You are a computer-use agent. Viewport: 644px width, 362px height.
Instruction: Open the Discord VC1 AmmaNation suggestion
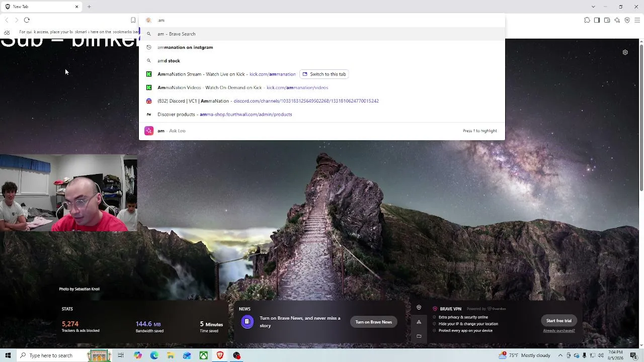[x=322, y=101]
